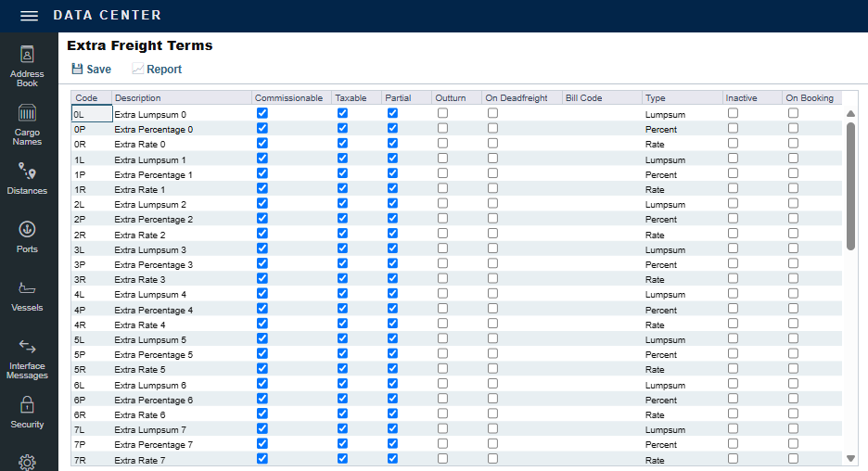This screenshot has height=471, width=868.
Task: Check On Deadfreight for Extra Percentage 1
Action: pos(492,173)
